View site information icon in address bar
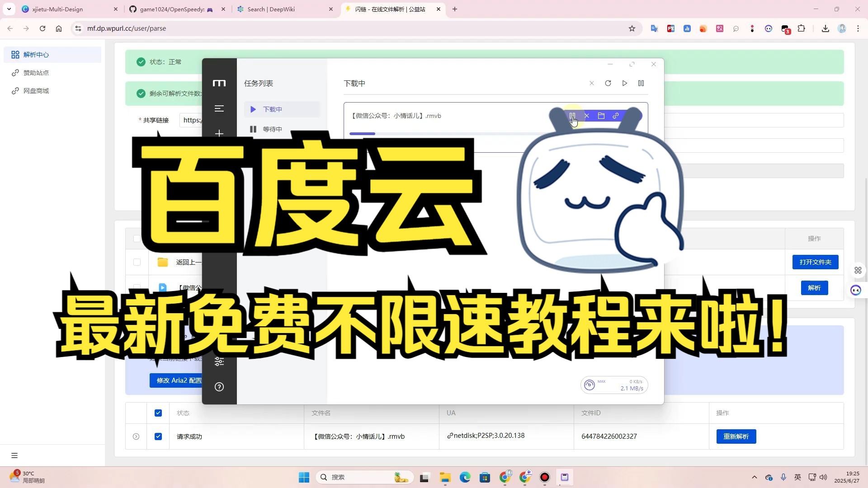Viewport: 868px width, 488px height. [78, 28]
